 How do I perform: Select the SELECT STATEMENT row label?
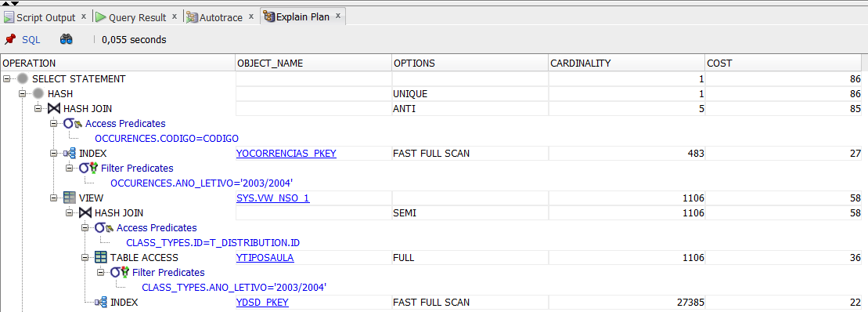(78, 78)
